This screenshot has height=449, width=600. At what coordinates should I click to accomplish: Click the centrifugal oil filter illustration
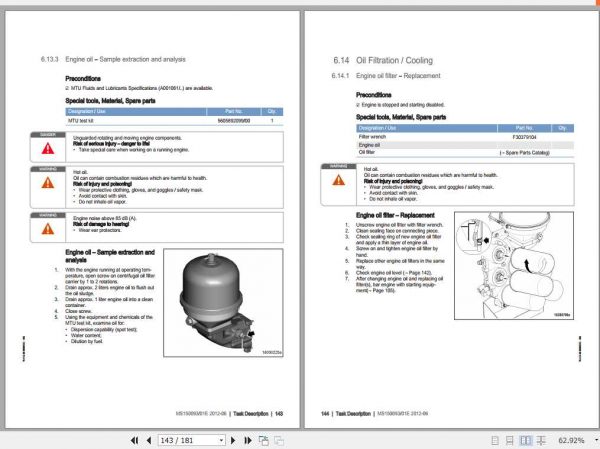click(x=223, y=303)
